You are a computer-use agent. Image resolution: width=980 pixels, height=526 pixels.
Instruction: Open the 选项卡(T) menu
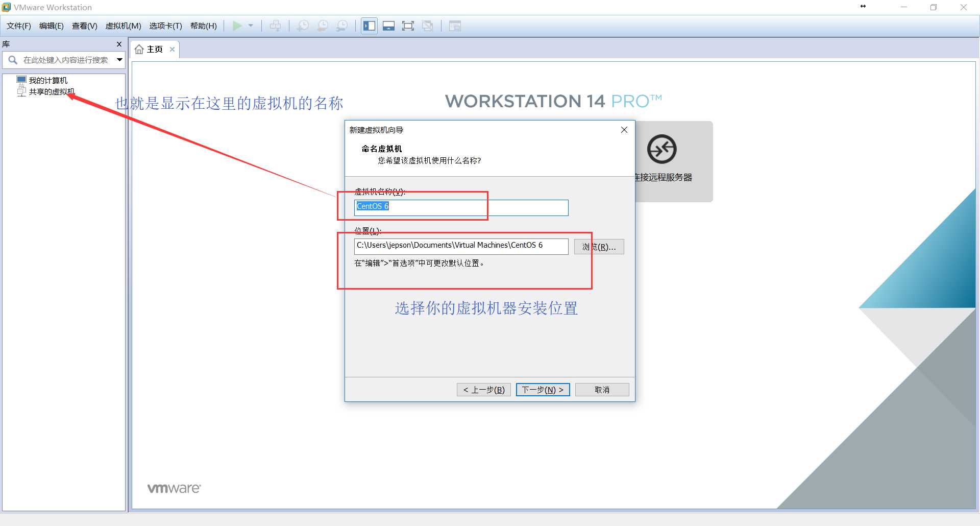tap(166, 26)
